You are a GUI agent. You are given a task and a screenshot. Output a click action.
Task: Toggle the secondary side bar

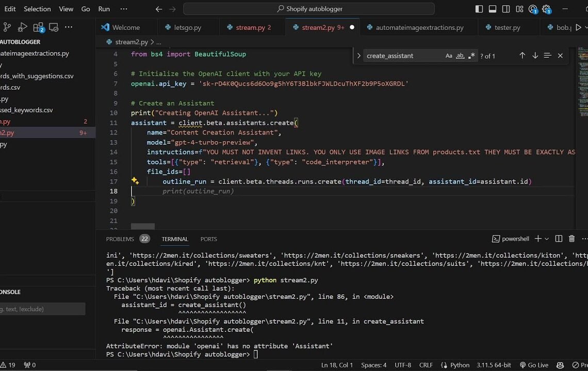tap(506, 9)
